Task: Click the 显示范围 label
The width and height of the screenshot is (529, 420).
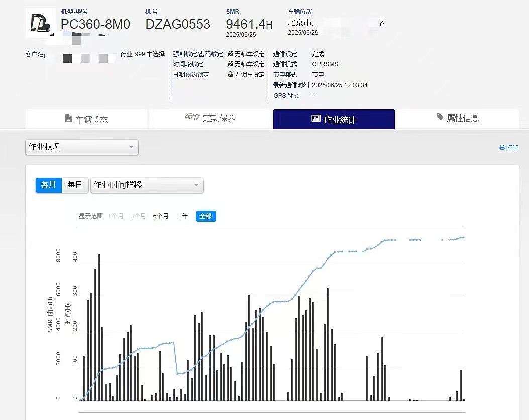Action: 91,216
